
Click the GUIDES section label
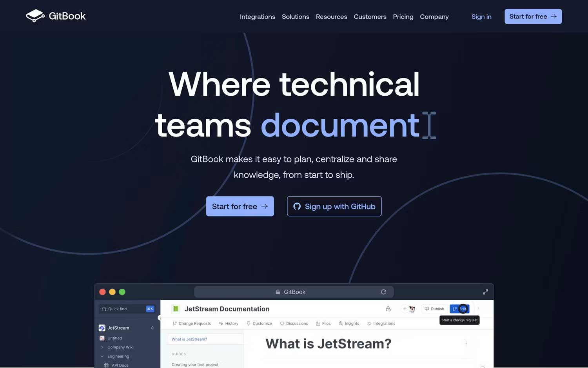click(x=179, y=354)
